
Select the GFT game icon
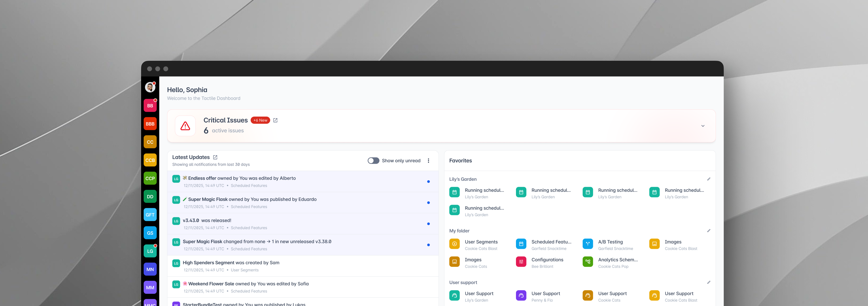tap(150, 215)
